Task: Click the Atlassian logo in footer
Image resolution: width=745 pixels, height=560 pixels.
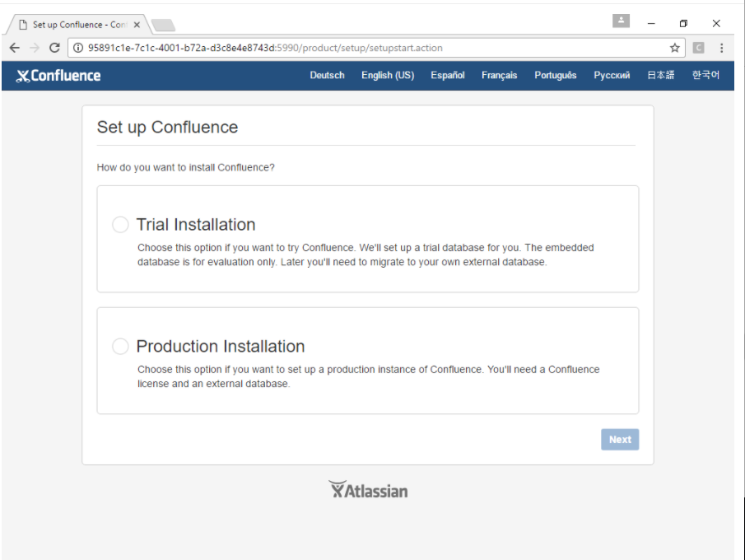Action: [x=368, y=490]
